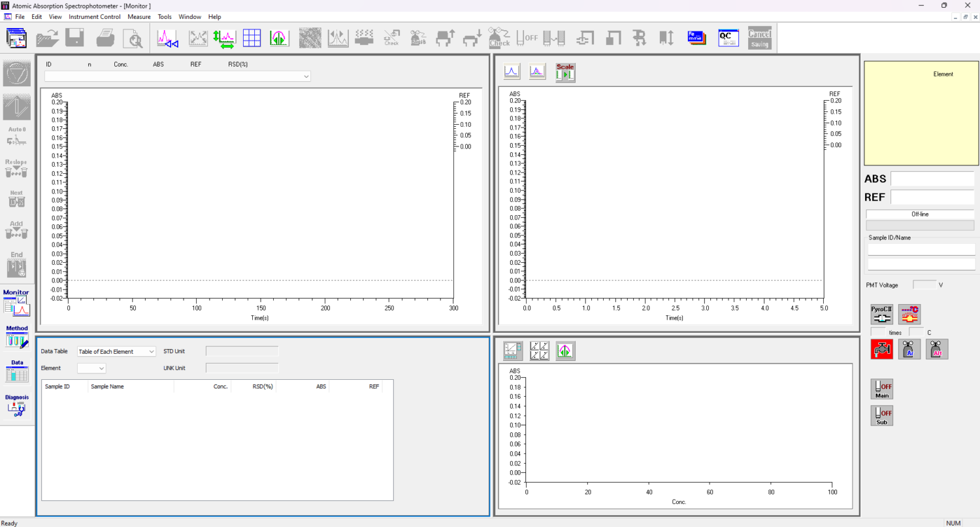This screenshot has height=527, width=980.
Task: Click the first Sample ID/Name field
Action: pyautogui.click(x=921, y=249)
